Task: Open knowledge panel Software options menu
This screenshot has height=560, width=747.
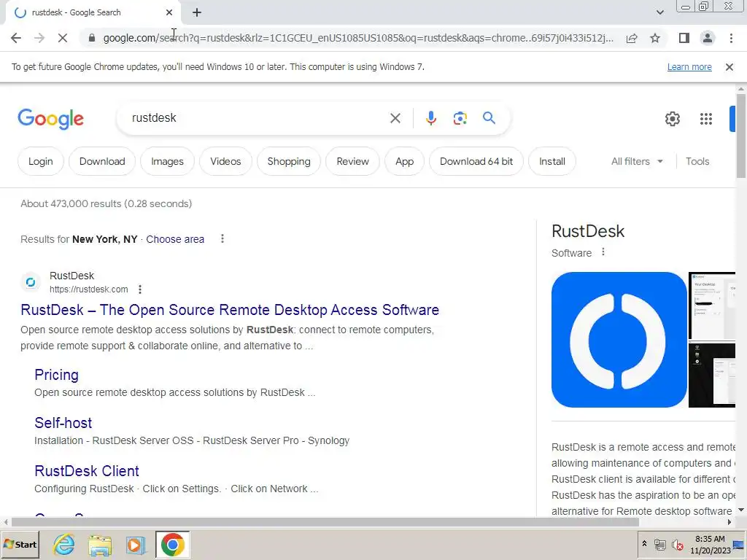Action: [603, 252]
